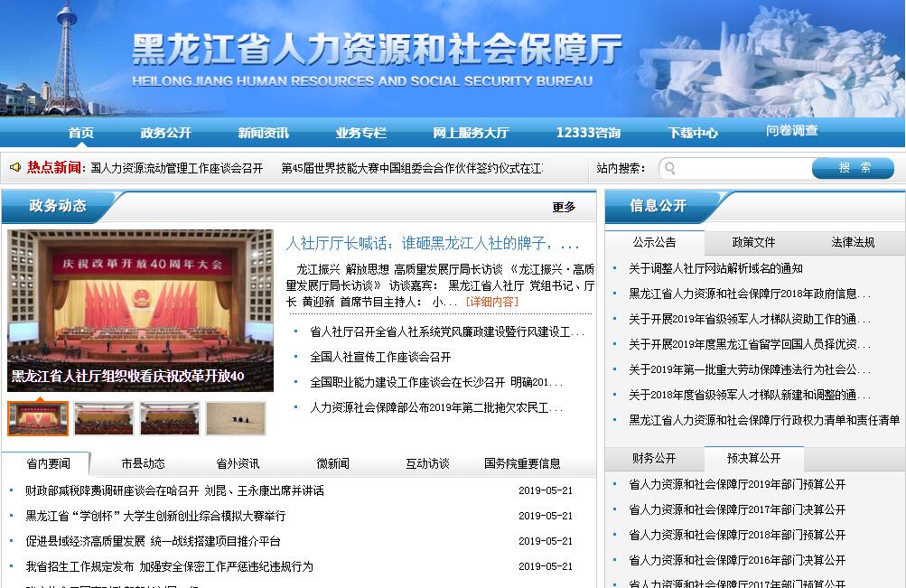Select the second slideshow thumbnail
The height and width of the screenshot is (588, 906).
point(104,418)
